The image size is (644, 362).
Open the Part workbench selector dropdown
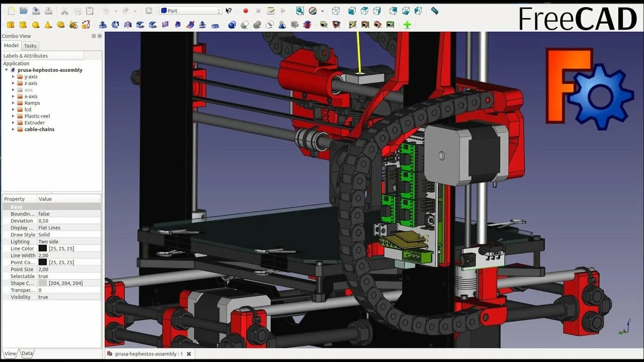pyautogui.click(x=190, y=11)
